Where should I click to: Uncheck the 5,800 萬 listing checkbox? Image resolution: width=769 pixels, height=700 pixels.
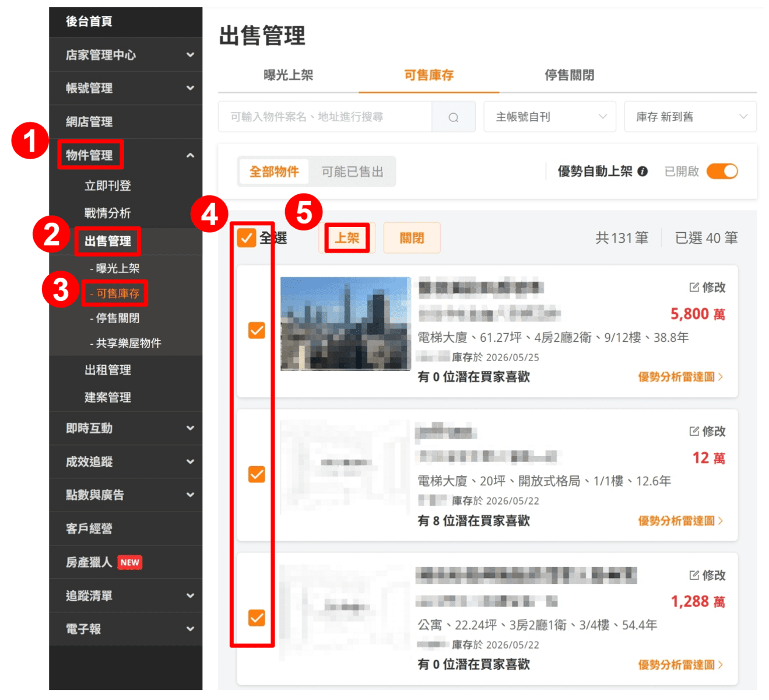[x=257, y=331]
